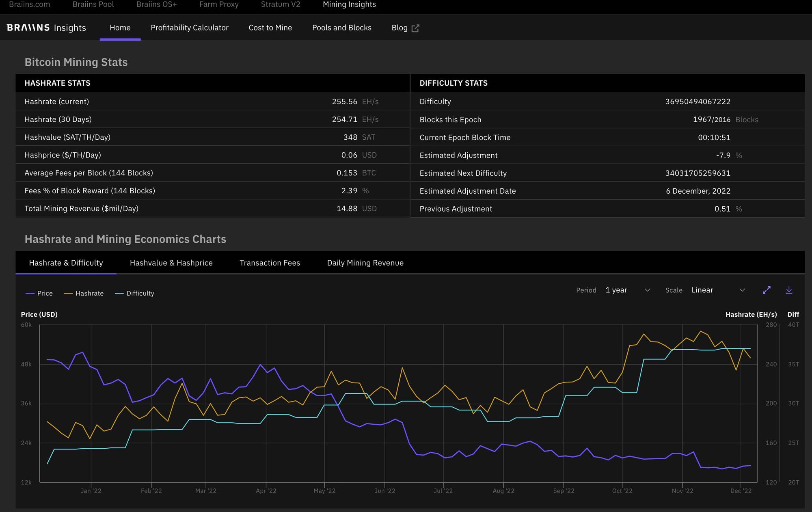Click the Blog external link icon
This screenshot has width=812, height=512.
pos(415,28)
